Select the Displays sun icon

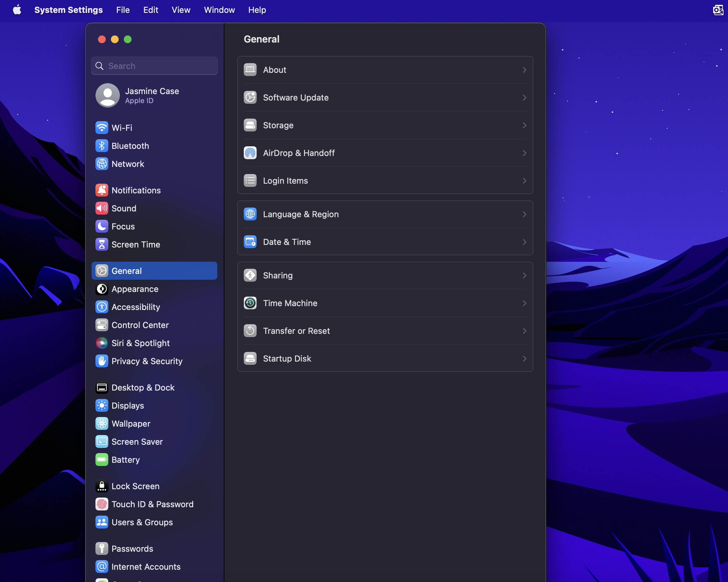click(x=102, y=405)
